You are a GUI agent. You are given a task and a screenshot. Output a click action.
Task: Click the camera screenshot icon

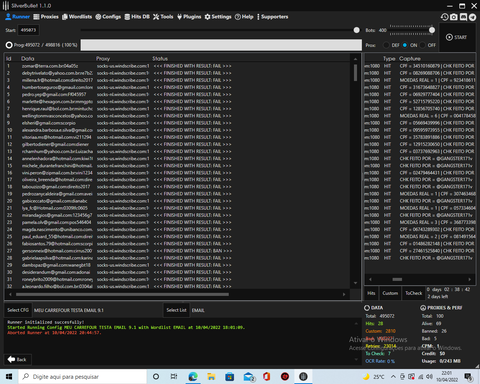[454, 17]
